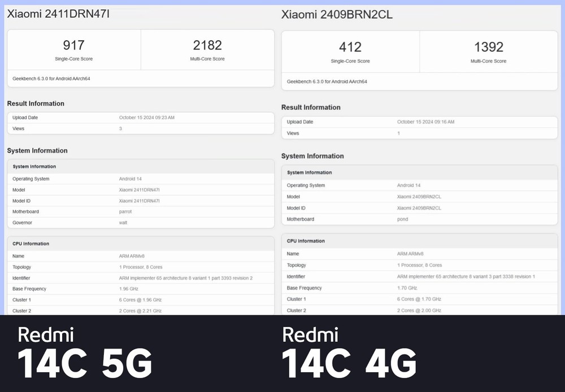
Task: Click the right Geekbench 6.3.0 version text
Action: pos(327,81)
